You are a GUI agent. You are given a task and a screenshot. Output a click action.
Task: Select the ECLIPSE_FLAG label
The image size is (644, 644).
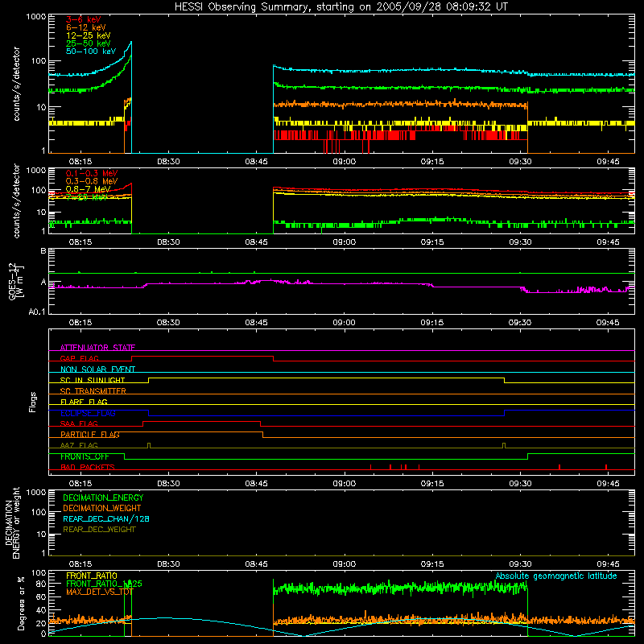(x=88, y=413)
